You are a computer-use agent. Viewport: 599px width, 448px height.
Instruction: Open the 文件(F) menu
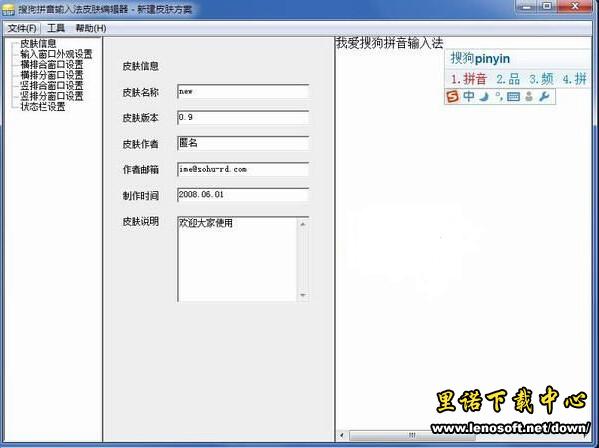click(22, 28)
